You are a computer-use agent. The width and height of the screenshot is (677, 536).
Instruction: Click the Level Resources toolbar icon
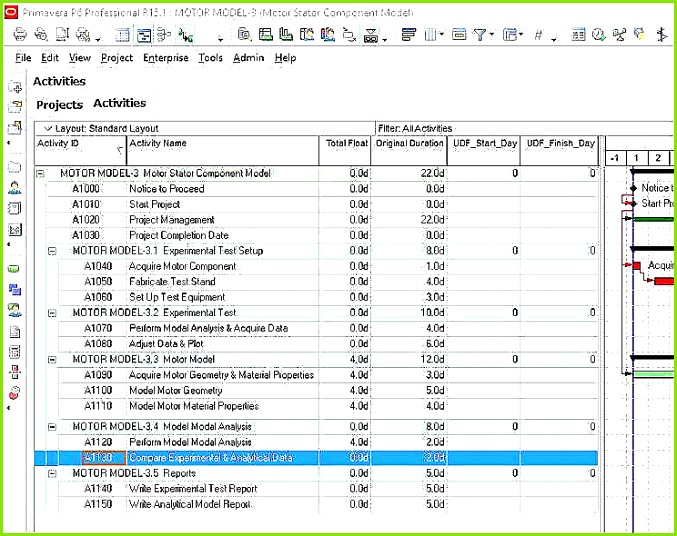620,34
